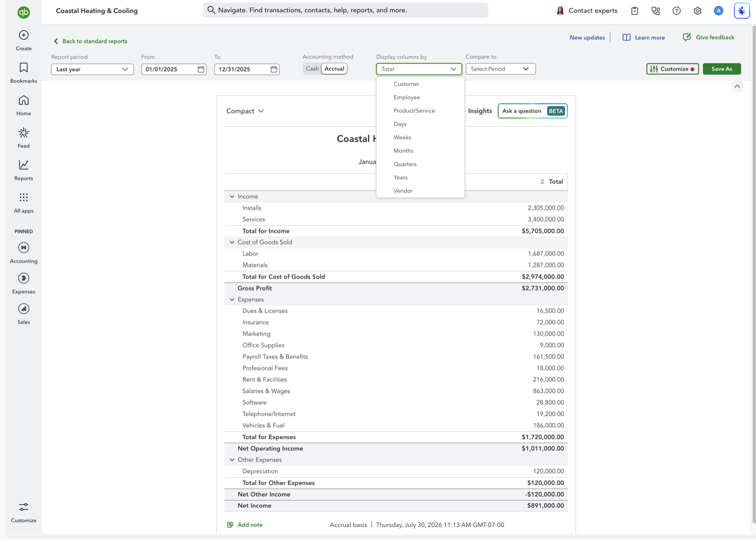Open the AI assistant sparkle icon
756x540 pixels.
(742, 11)
